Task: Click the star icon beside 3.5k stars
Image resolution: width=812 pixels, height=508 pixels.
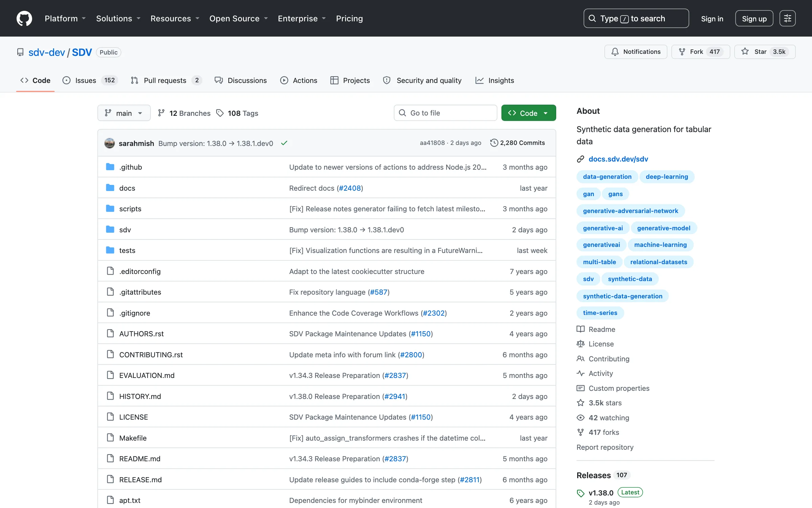Action: [x=581, y=403]
